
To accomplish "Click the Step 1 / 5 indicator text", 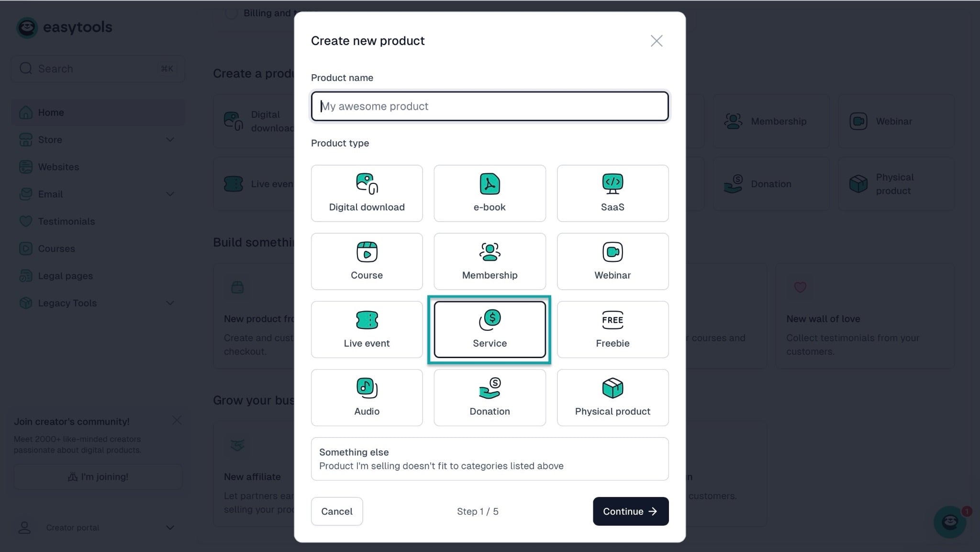I will (478, 511).
